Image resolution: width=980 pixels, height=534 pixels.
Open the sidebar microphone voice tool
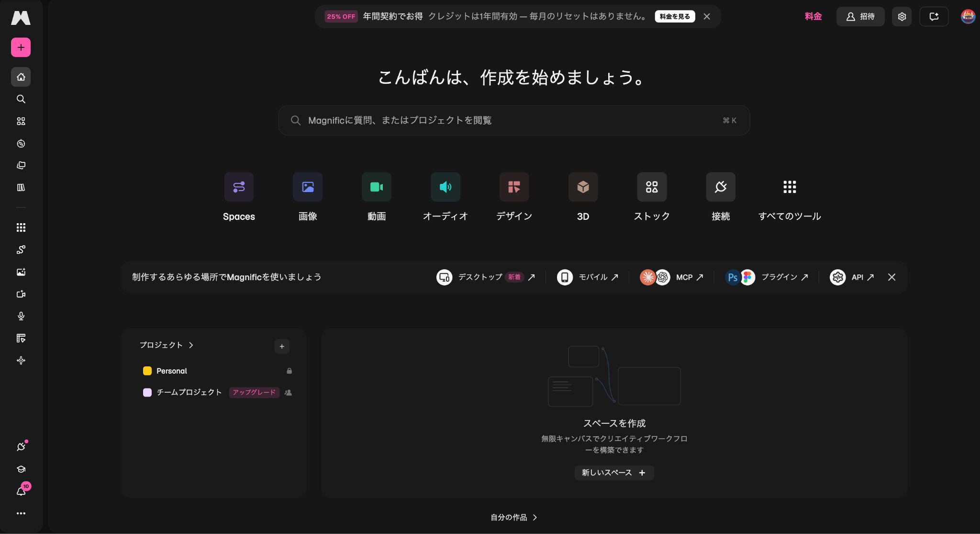point(21,316)
